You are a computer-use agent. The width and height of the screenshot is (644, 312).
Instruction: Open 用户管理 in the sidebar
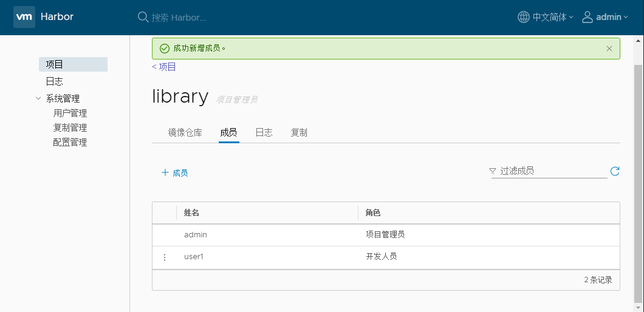click(x=70, y=113)
